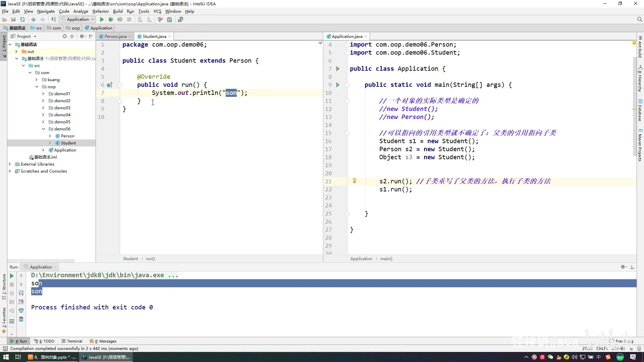Click the Debug bug icon in the toolbar

111,19
